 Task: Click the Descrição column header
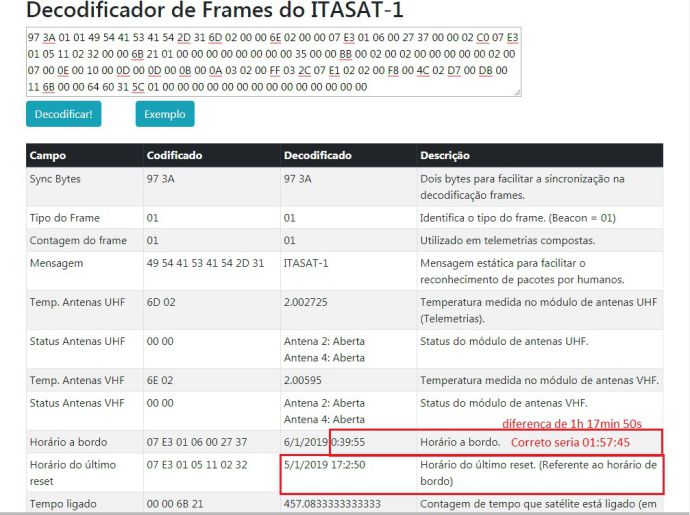click(x=445, y=156)
